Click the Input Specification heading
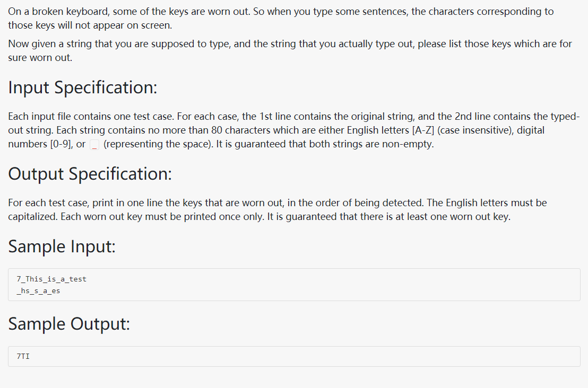The image size is (588, 388). pos(82,87)
